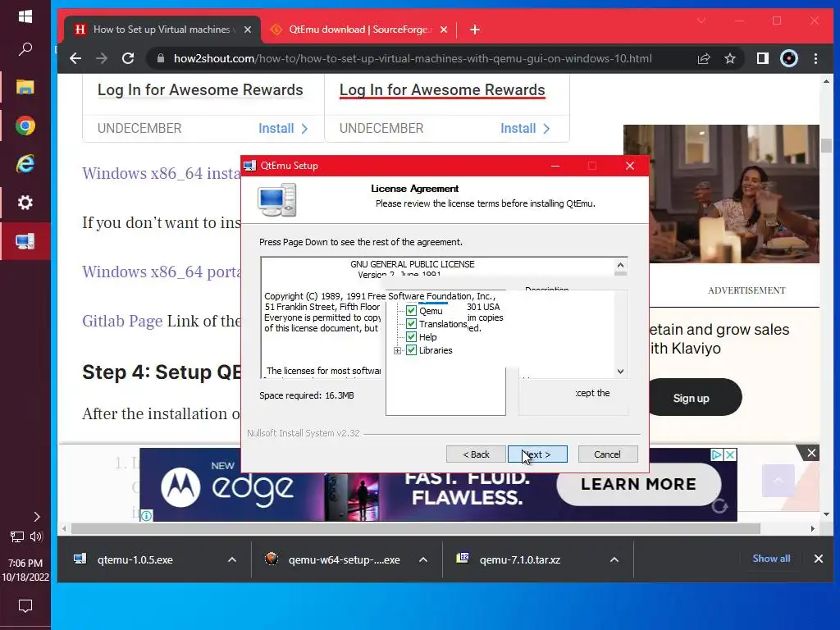Open Settings gear on the taskbar
The height and width of the screenshot is (630, 840).
point(25,203)
